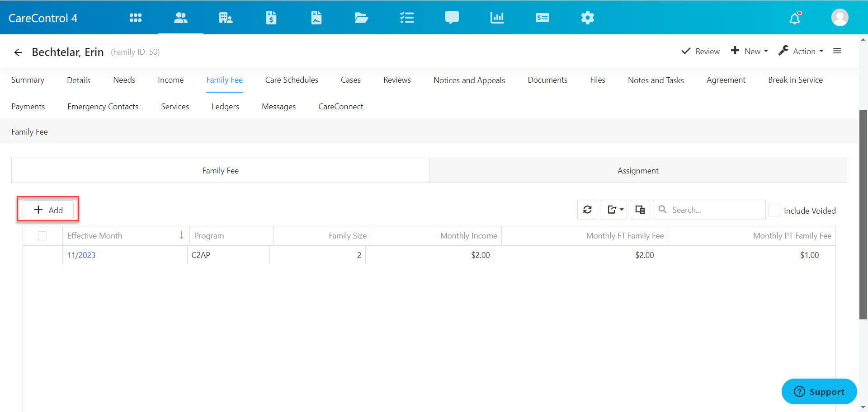Switch to the Care Schedules tab
The image size is (868, 412).
pos(292,80)
